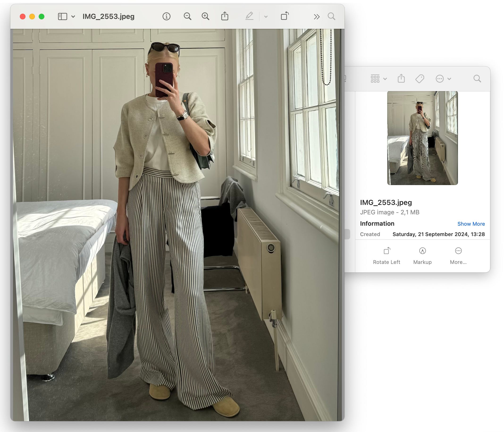The image size is (504, 432).
Task: Close the Preview window with red button
Action: tap(23, 17)
